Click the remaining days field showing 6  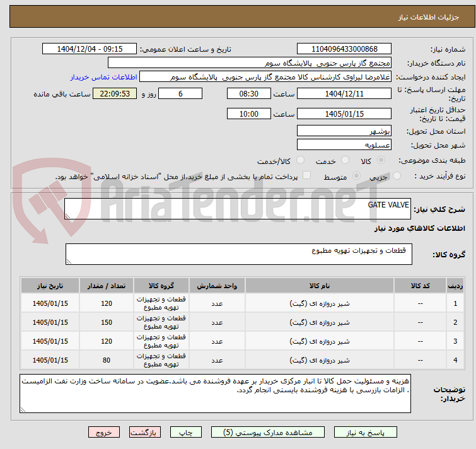[180, 93]
